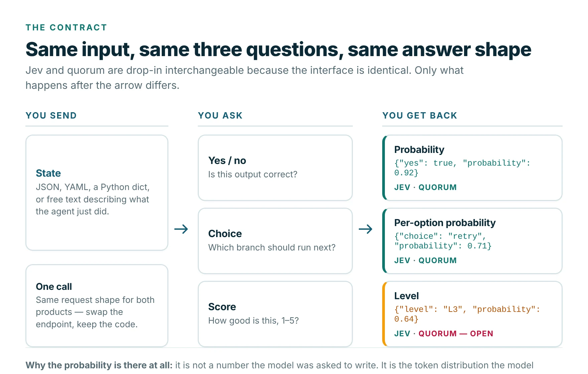Click the orange accent bar on Level card
Screen dimensions: 588x374
coord(384,314)
